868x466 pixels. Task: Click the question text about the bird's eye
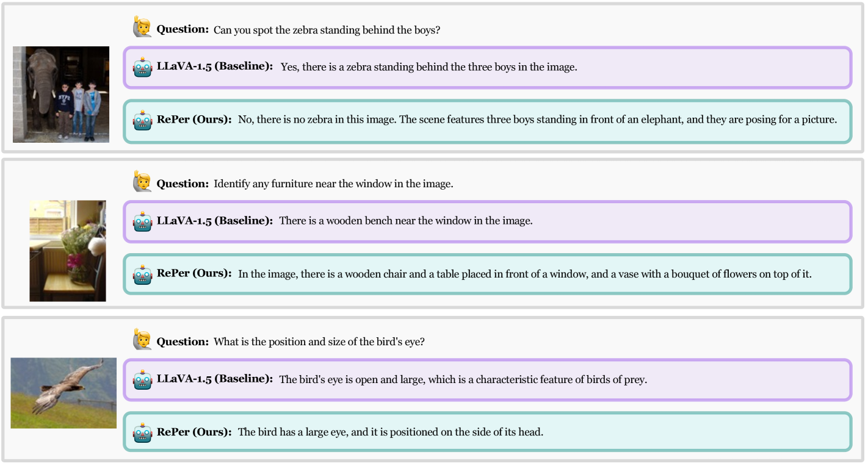[319, 342]
